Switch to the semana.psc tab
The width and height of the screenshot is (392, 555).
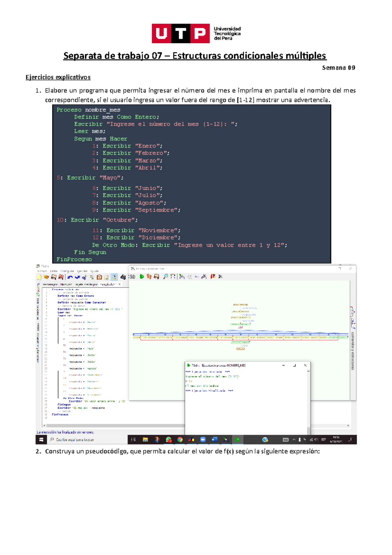click(x=50, y=284)
